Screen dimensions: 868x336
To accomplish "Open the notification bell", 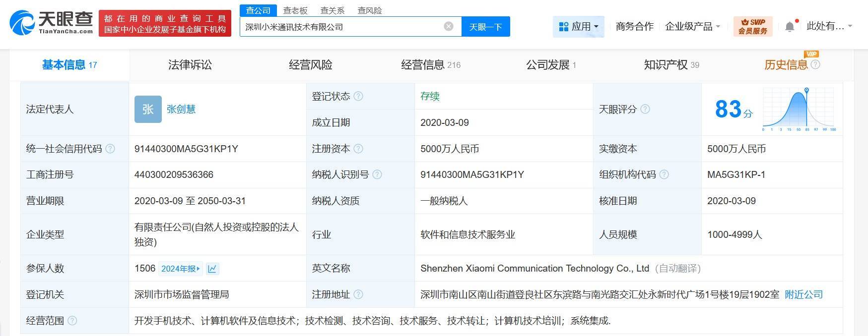I will pyautogui.click(x=790, y=27).
